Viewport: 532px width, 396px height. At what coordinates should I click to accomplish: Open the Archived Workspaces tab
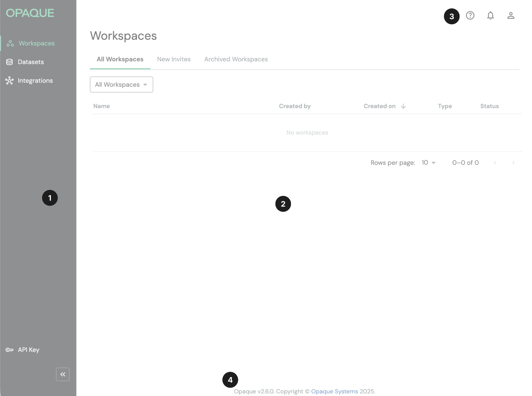[x=236, y=59]
